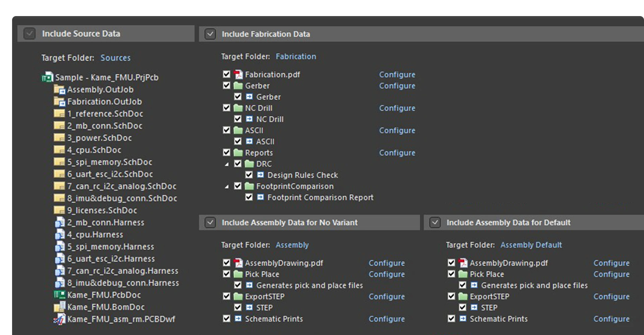Open the Assembly Default target folder link

(531, 245)
